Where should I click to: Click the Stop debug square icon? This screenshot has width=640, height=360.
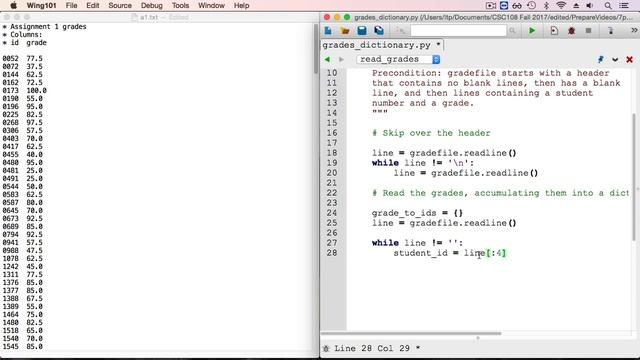[x=588, y=31]
